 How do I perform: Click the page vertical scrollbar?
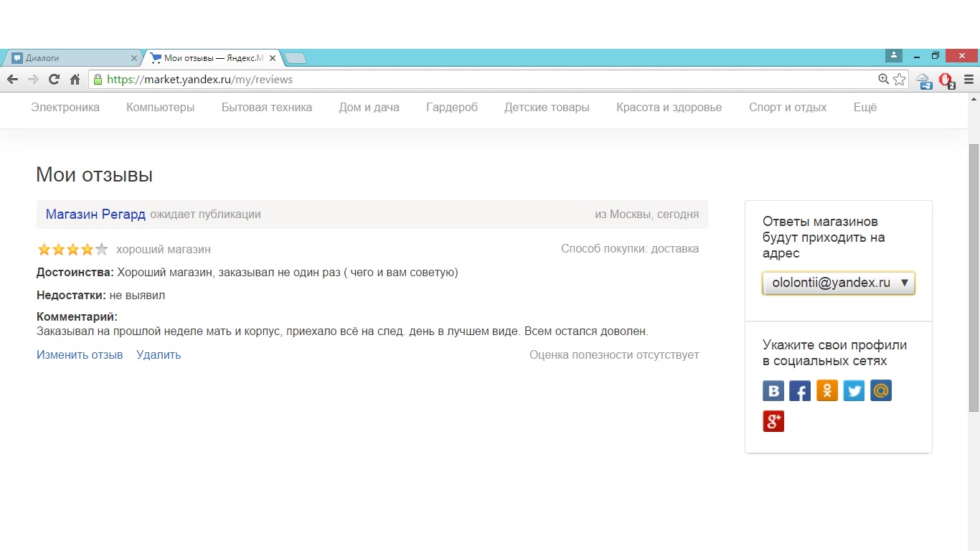pos(974,278)
